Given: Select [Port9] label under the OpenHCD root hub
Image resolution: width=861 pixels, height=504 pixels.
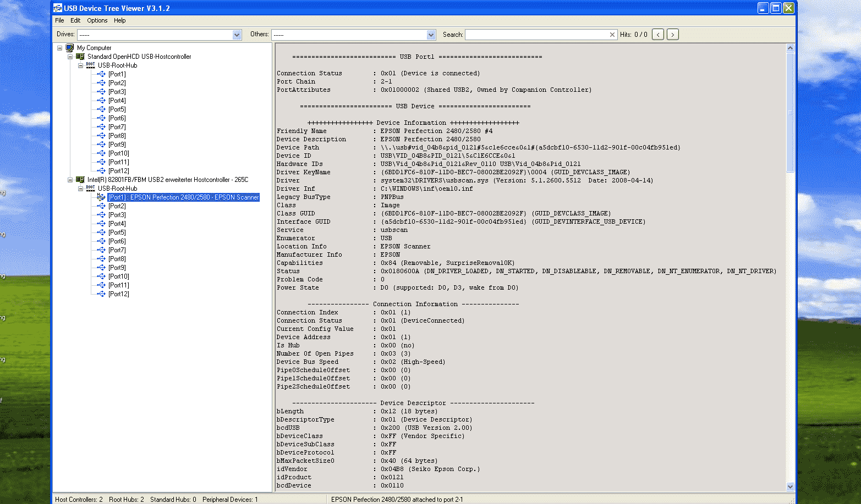Looking at the screenshot, I should 117,145.
